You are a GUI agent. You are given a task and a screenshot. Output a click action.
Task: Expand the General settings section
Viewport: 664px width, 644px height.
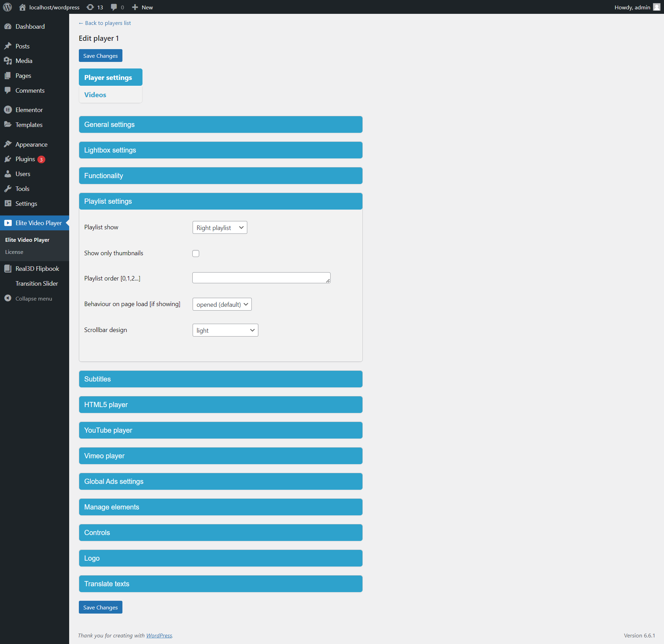click(x=220, y=125)
